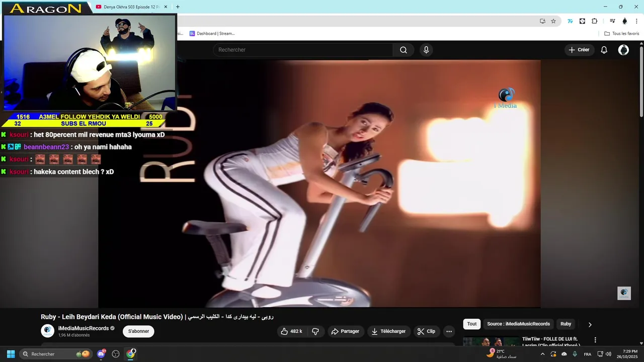Image resolution: width=644 pixels, height=362 pixels.
Task: Subscribe with the S'abonner button
Action: pyautogui.click(x=138, y=331)
